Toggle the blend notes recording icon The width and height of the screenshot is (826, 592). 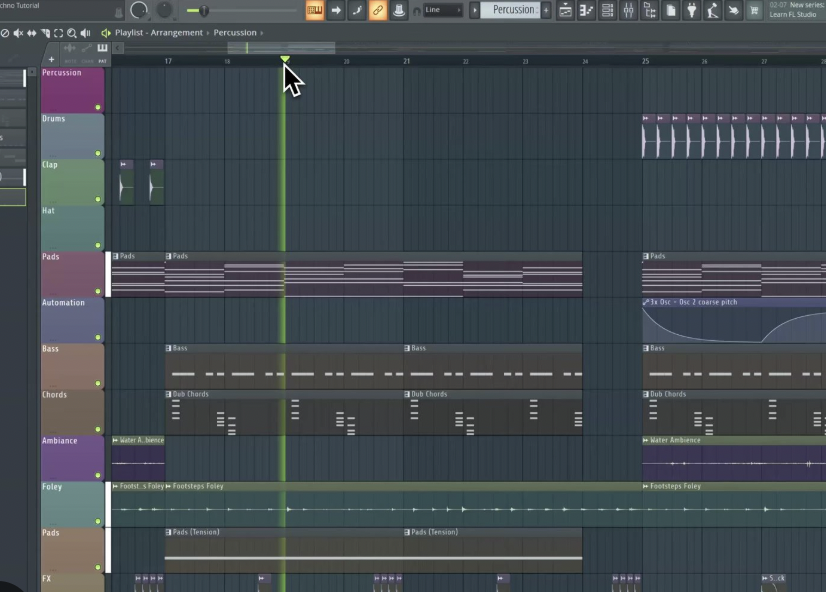point(357,10)
